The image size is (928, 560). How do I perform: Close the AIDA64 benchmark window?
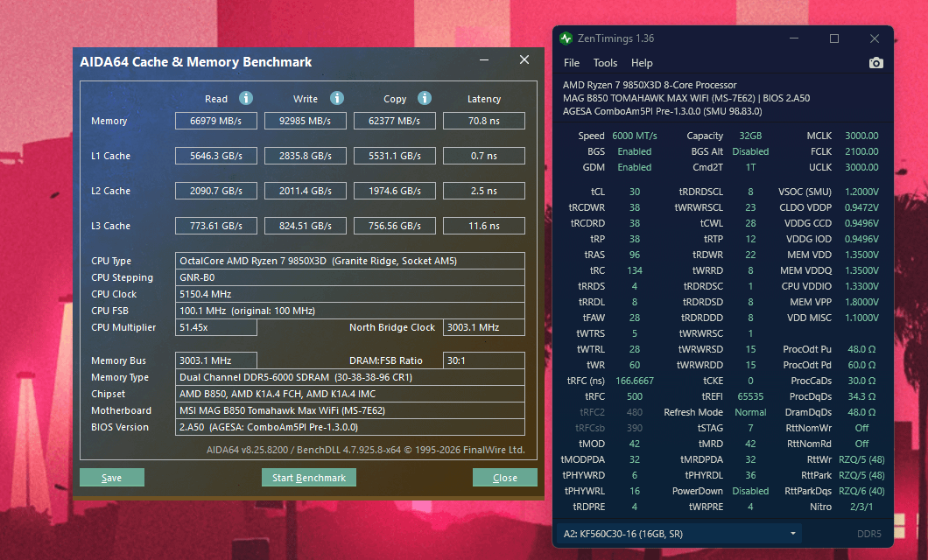(x=524, y=60)
